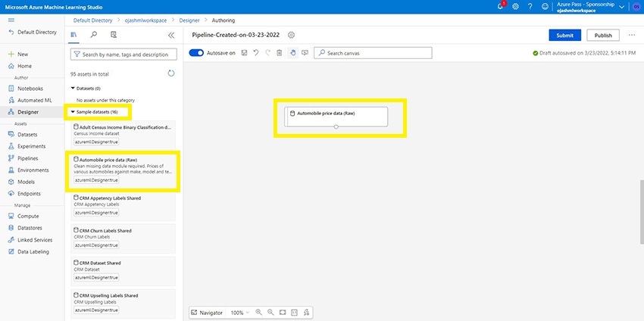Click the output port of Automobile node
The height and width of the screenshot is (321, 644).
coord(336,127)
